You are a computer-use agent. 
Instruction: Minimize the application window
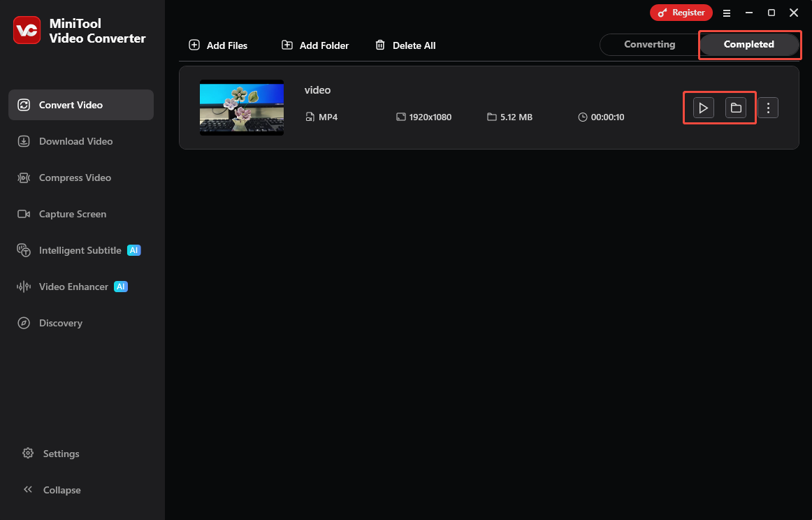[749, 13]
